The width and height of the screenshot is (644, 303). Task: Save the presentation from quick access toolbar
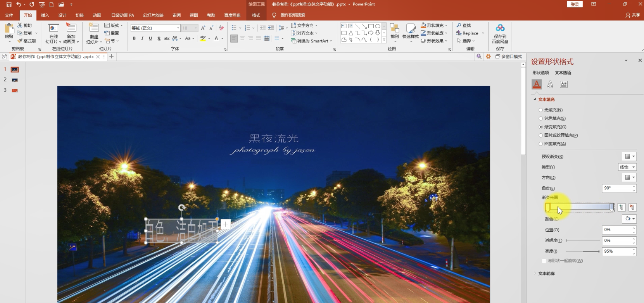pyautogui.click(x=9, y=4)
